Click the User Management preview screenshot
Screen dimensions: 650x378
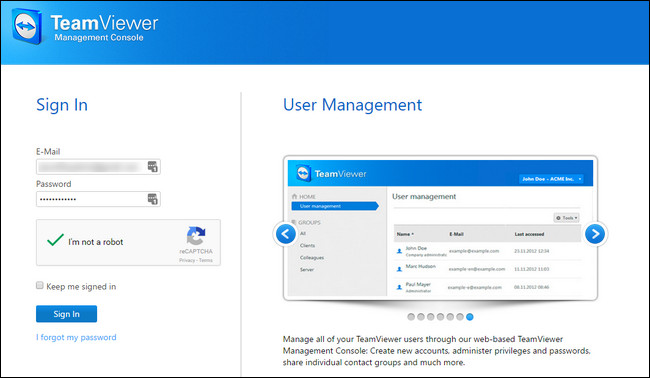(x=440, y=228)
